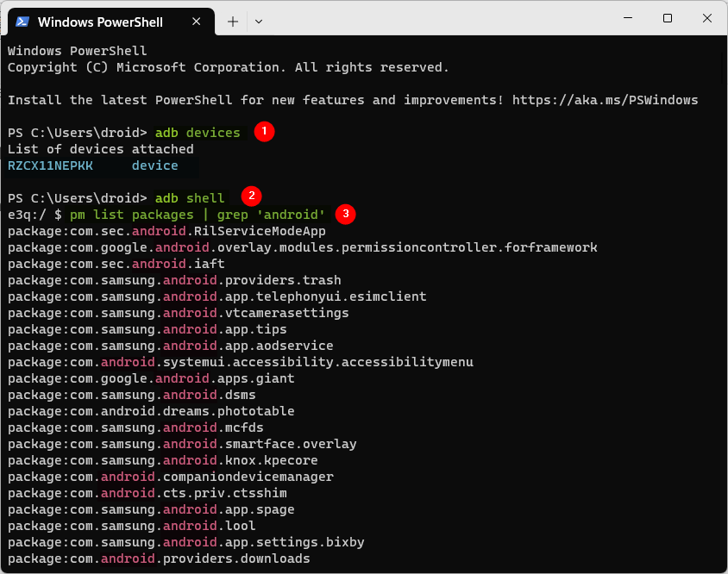This screenshot has height=574, width=728.
Task: Select the Windows PowerShell tab
Action: coord(104,21)
